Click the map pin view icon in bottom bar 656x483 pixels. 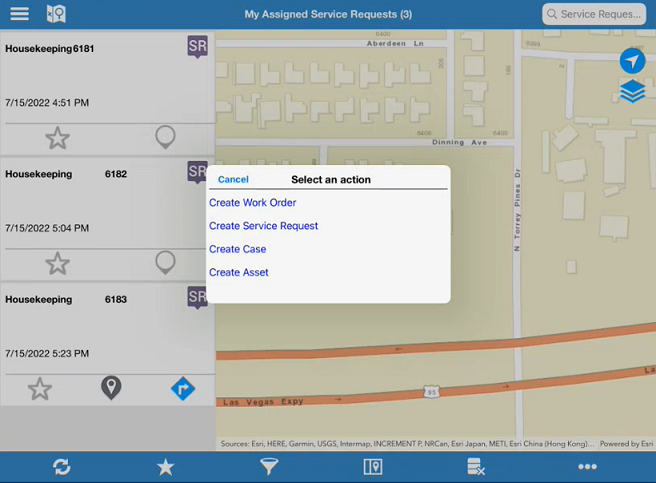(373, 467)
